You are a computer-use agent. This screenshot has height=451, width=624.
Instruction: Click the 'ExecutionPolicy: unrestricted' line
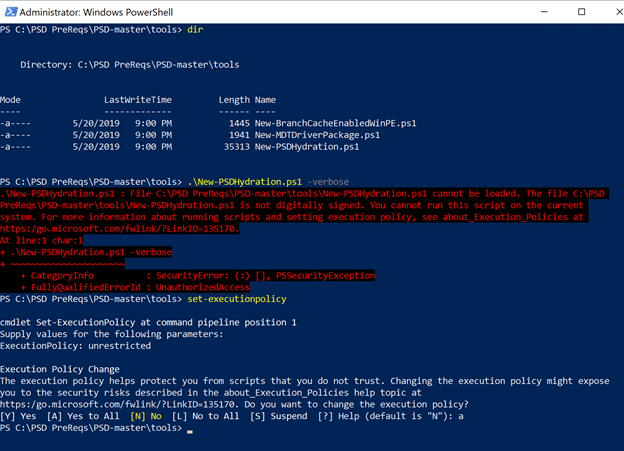pyautogui.click(x=76, y=346)
